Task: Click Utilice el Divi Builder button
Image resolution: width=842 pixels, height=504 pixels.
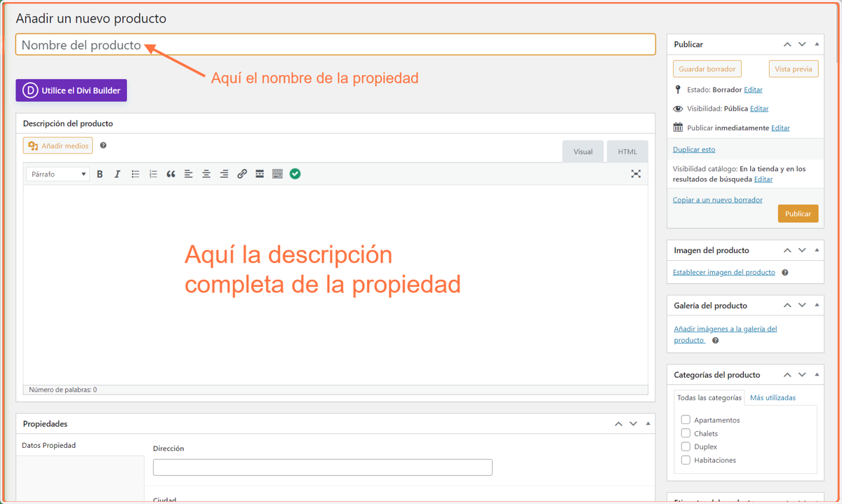Action: 71,90
